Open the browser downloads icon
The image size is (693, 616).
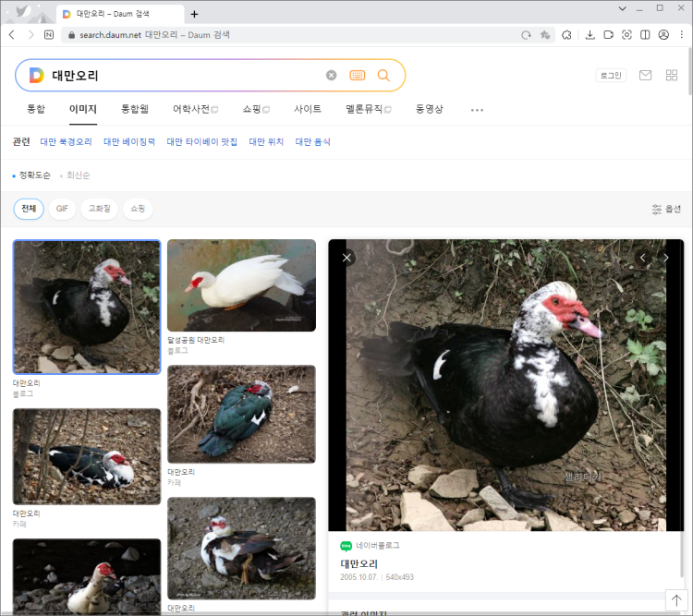point(590,35)
